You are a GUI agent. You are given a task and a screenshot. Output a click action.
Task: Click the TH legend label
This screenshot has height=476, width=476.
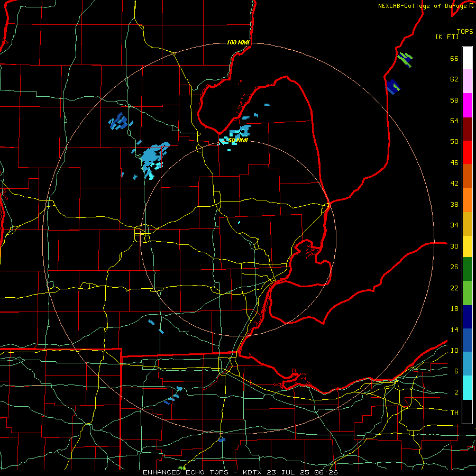pos(454,413)
